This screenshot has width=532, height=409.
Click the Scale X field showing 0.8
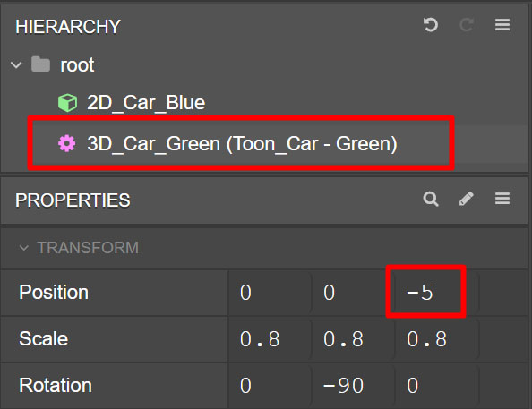click(x=270, y=339)
